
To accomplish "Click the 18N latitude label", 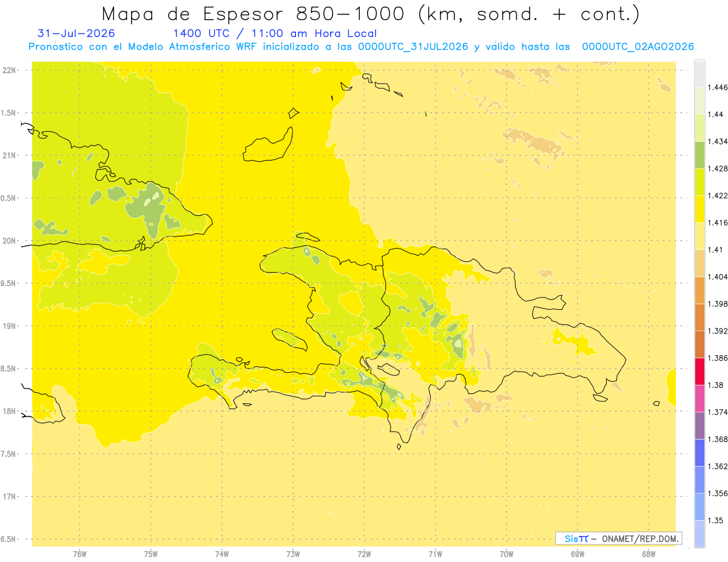I will (x=9, y=411).
